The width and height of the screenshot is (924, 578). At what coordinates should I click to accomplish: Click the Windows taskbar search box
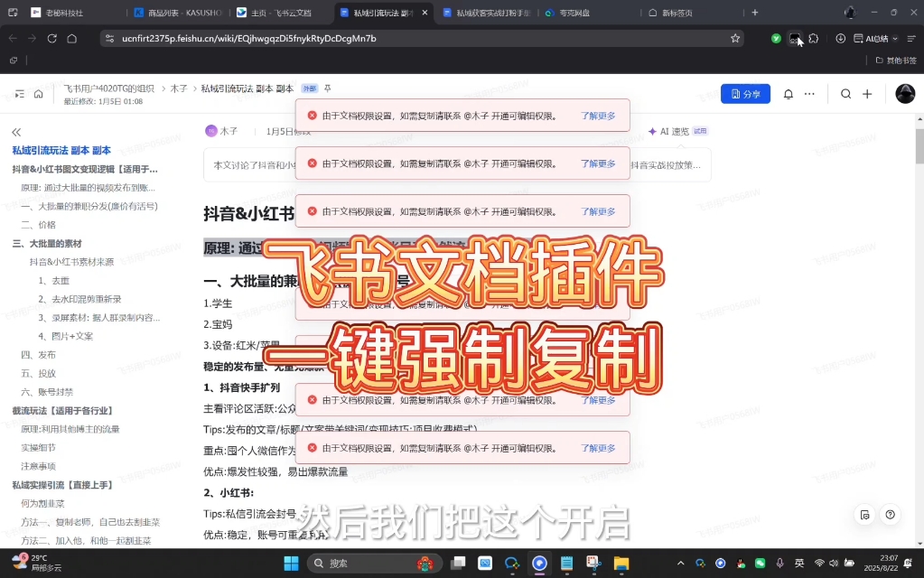pos(375,564)
